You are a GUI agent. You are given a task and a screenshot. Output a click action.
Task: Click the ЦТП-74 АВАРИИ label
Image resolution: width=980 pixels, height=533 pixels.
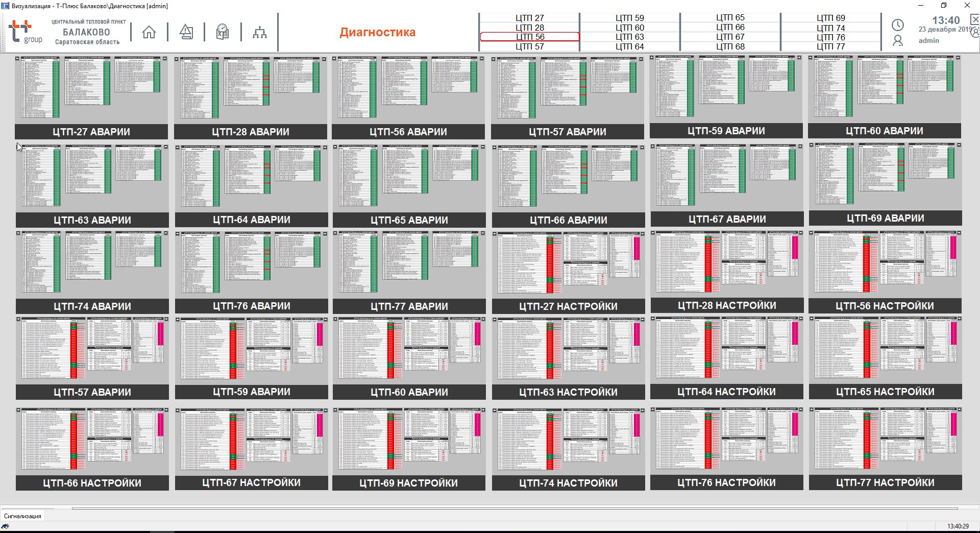pyautogui.click(x=92, y=306)
